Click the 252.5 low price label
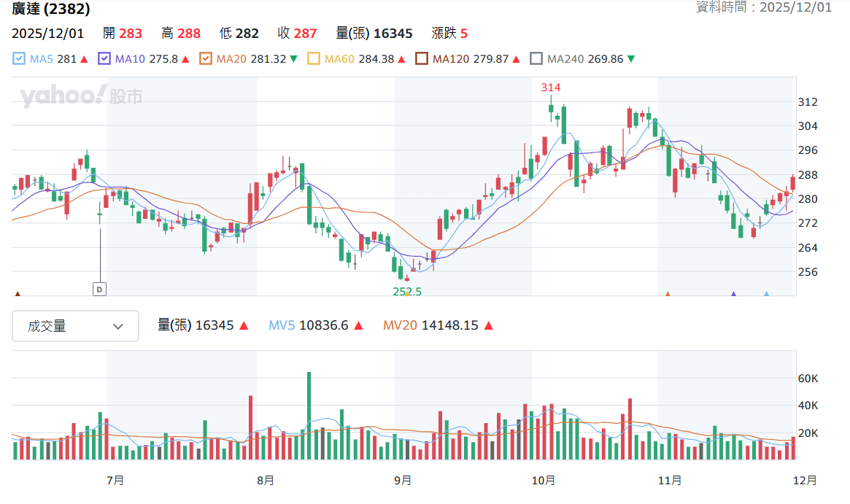This screenshot has height=504, width=850. 407,292
